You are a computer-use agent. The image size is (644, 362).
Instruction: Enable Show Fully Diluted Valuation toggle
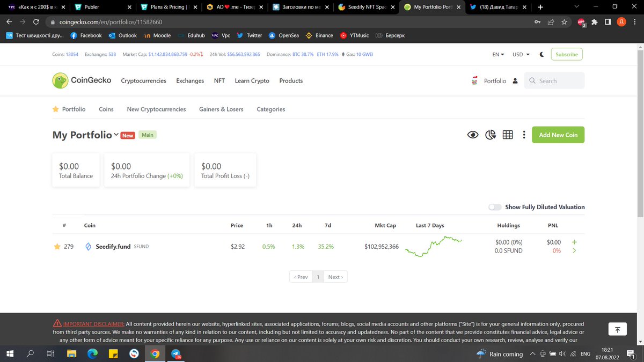coord(495,207)
